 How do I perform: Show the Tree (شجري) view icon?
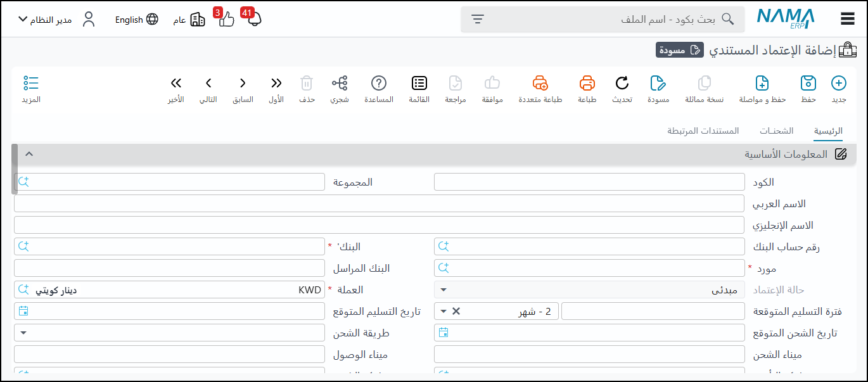coord(340,84)
